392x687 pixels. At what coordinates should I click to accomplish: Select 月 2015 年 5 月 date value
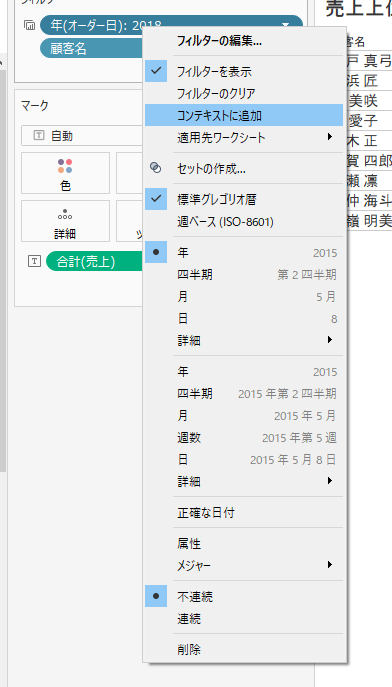(244, 415)
